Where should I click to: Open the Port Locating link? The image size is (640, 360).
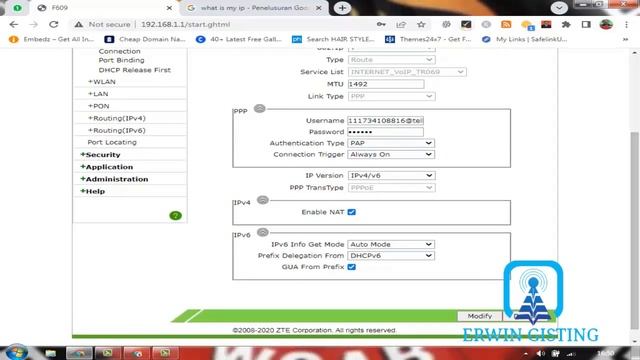pyautogui.click(x=112, y=142)
